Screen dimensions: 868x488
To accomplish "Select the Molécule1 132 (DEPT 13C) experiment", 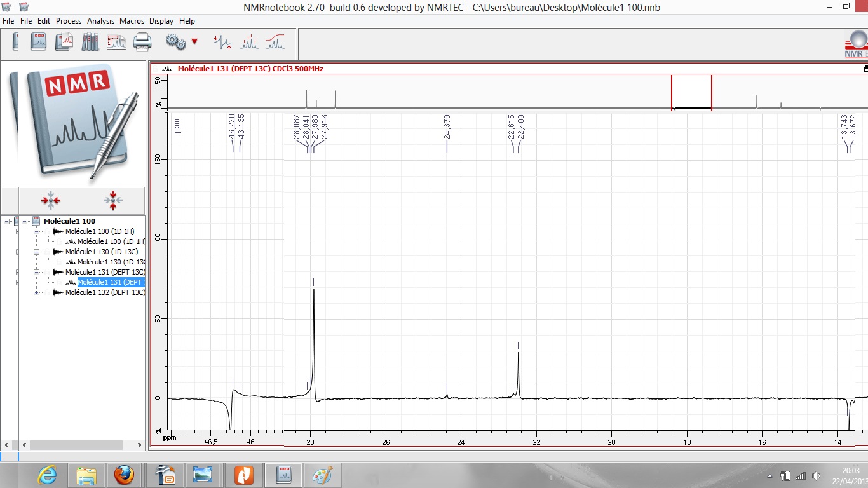I will pyautogui.click(x=105, y=292).
